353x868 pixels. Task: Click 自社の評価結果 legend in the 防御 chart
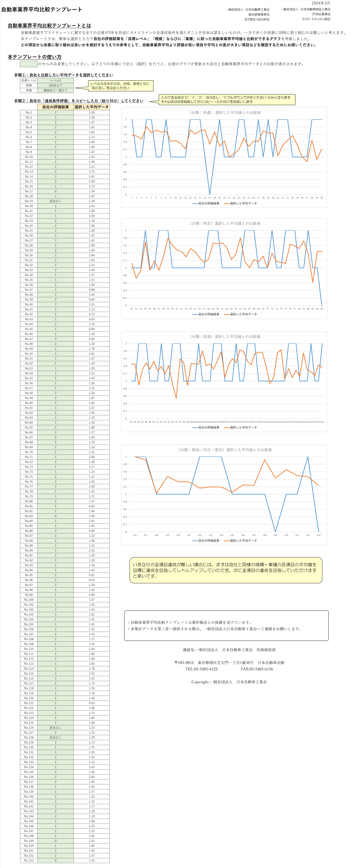point(206,428)
